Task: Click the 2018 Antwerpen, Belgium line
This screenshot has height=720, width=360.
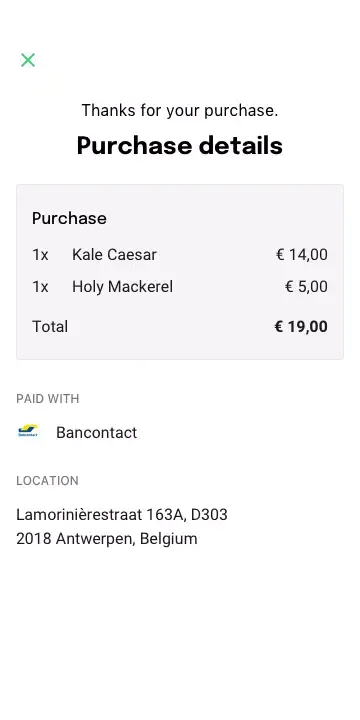Action: [107, 539]
